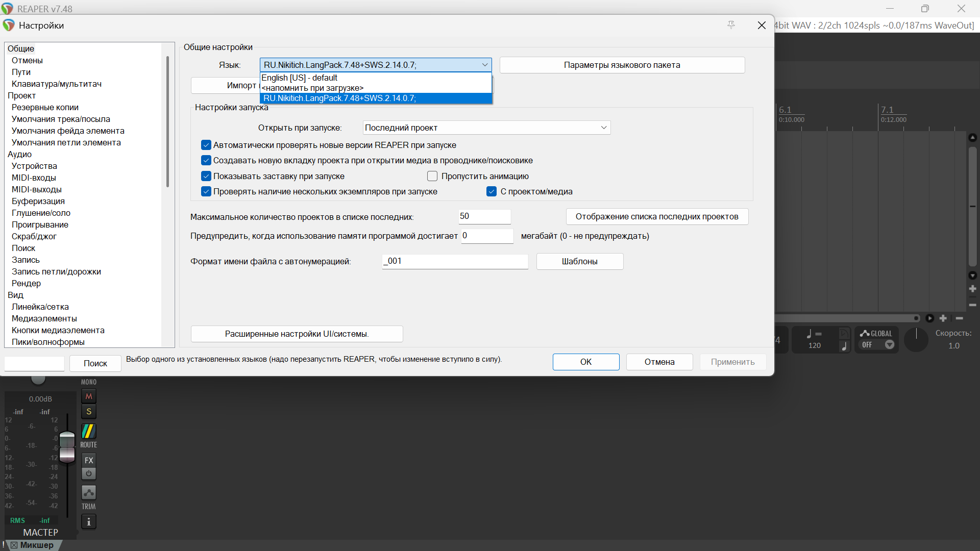Click timeline zoom in plus icon
Viewport: 980px width, 551px height.
(943, 318)
